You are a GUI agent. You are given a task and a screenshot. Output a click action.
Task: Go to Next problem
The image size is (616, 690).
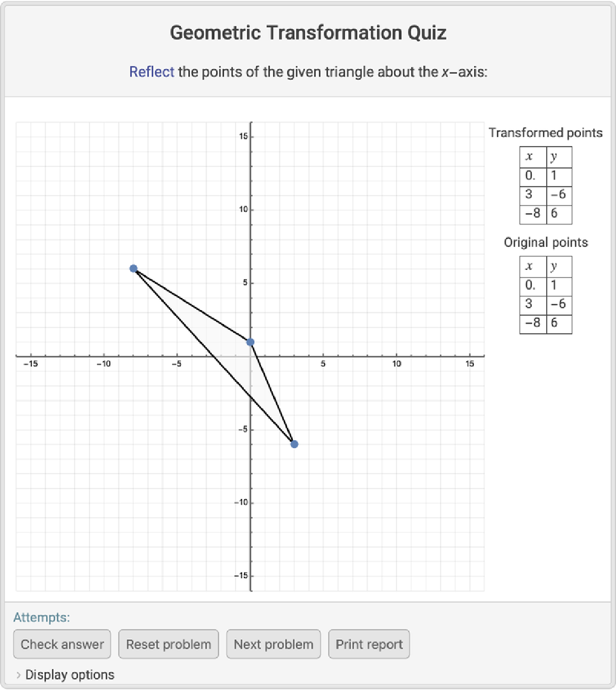coord(273,644)
